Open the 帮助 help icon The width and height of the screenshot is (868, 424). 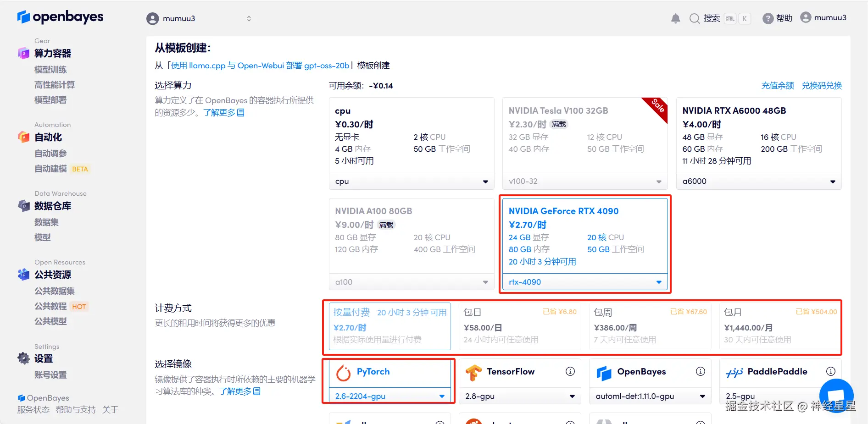[768, 18]
